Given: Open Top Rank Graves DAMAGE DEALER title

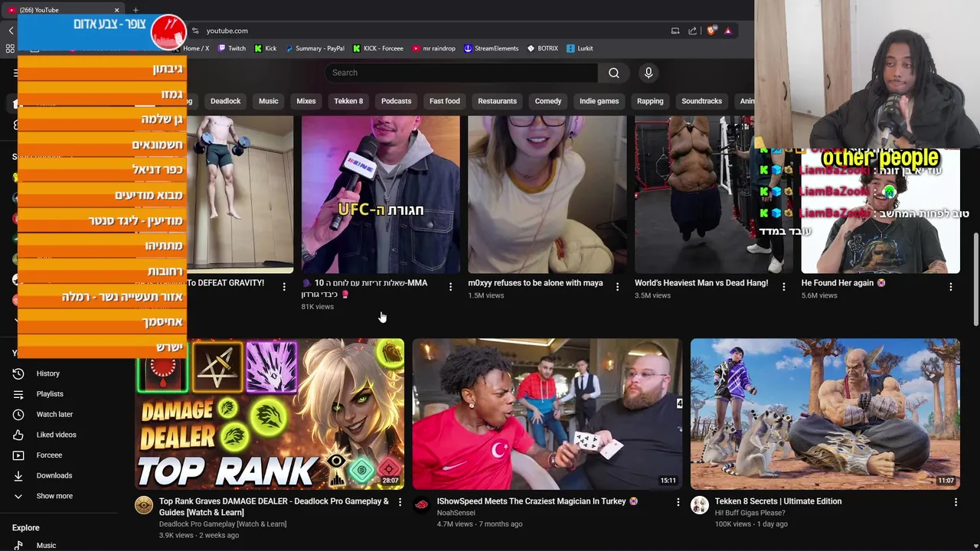Looking at the screenshot, I should (273, 507).
